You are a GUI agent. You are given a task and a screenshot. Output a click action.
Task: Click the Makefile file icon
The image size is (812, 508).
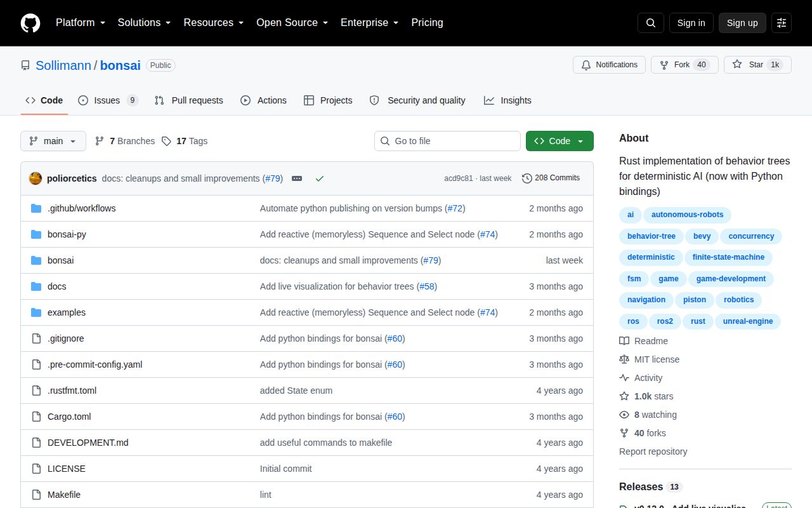pos(36,495)
